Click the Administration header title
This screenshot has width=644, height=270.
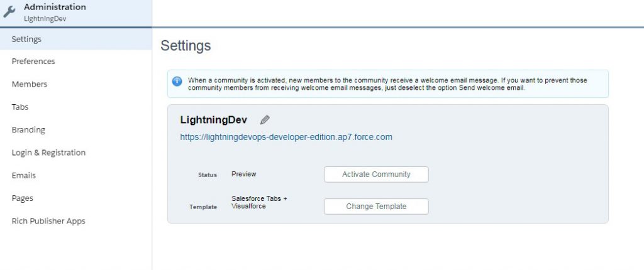55,7
